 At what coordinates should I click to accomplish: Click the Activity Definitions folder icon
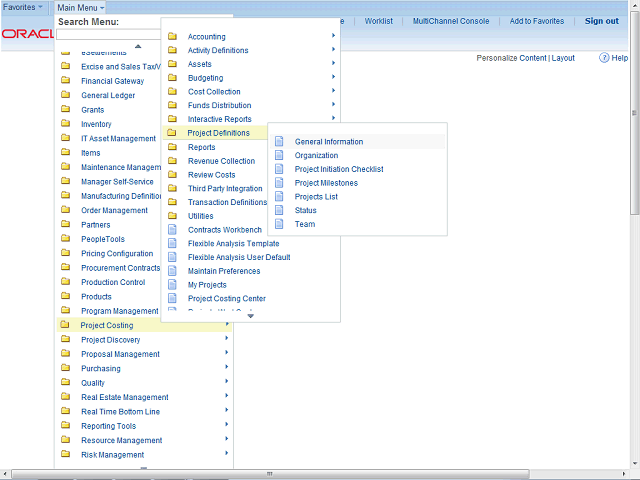coord(173,50)
